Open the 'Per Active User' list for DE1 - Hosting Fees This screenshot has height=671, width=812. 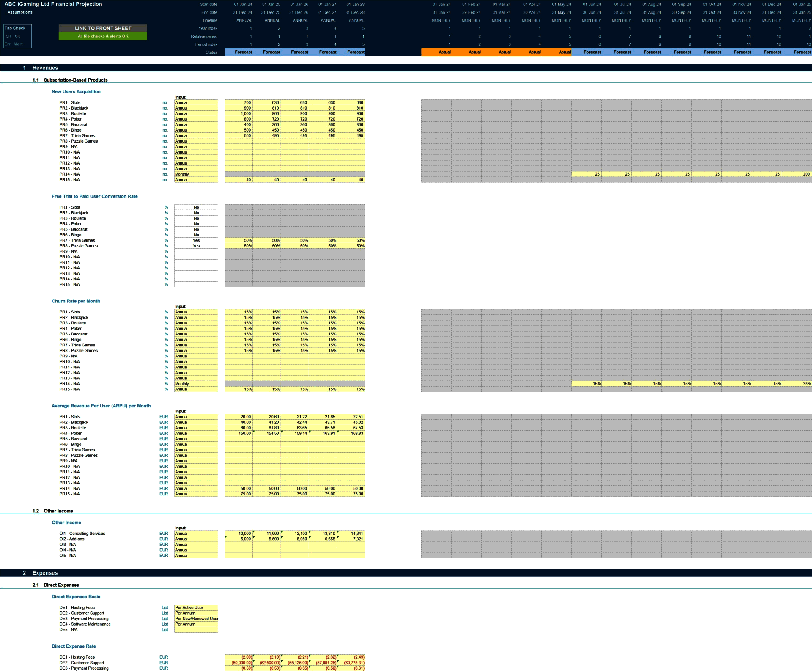pos(196,608)
